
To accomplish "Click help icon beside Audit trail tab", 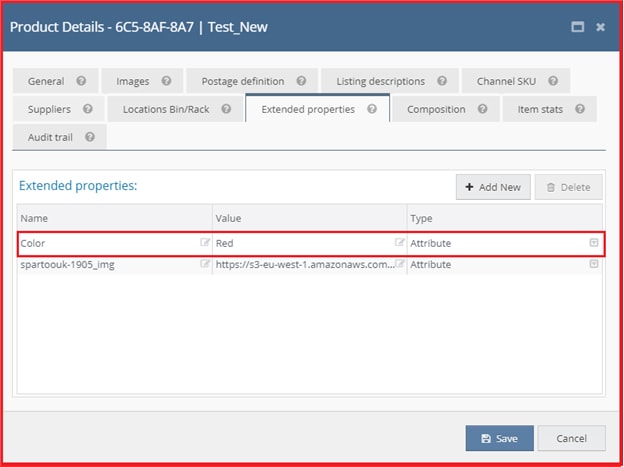I will (x=90, y=137).
